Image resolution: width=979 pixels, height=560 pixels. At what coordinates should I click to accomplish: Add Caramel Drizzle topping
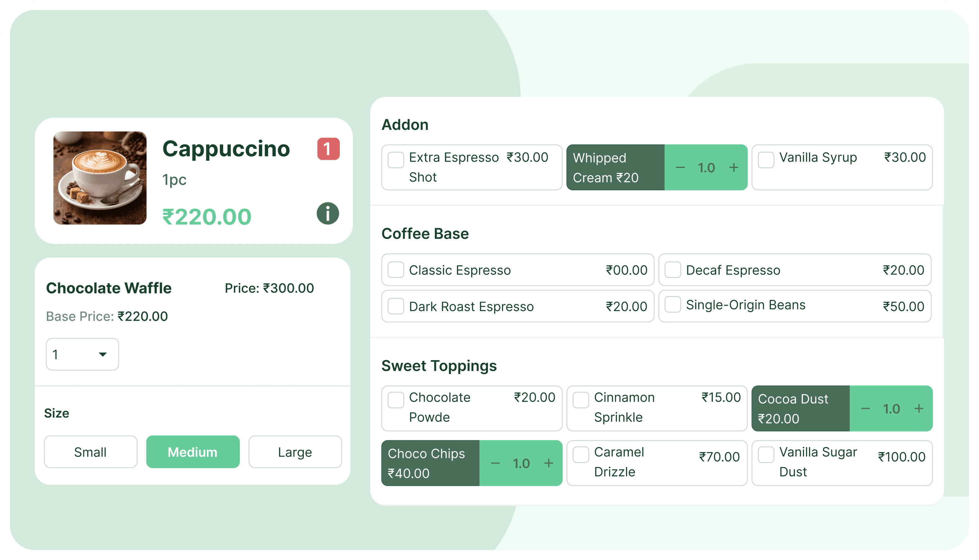[580, 455]
